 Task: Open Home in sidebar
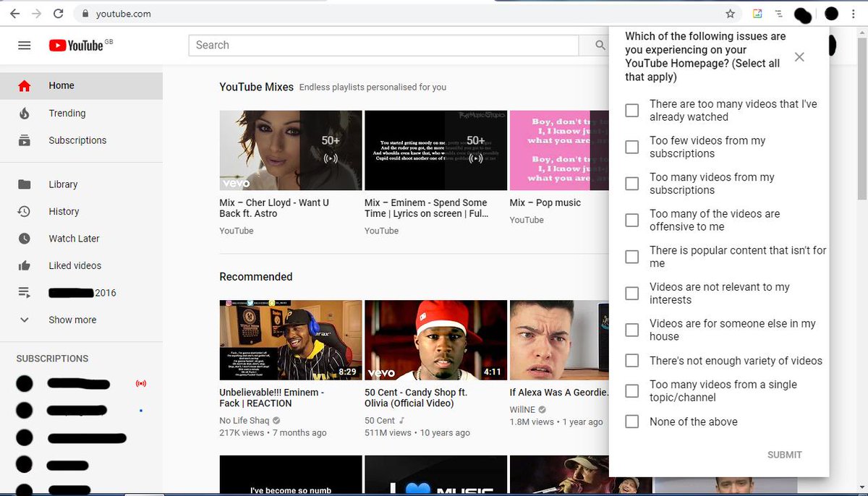tap(81, 85)
